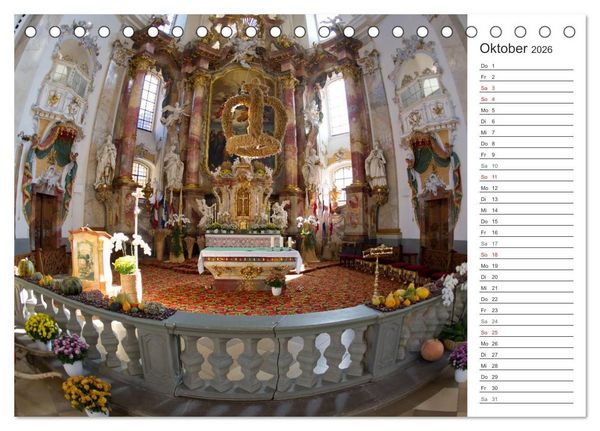Click the church altar photo
This screenshot has height=431, width=600.
[241, 216]
